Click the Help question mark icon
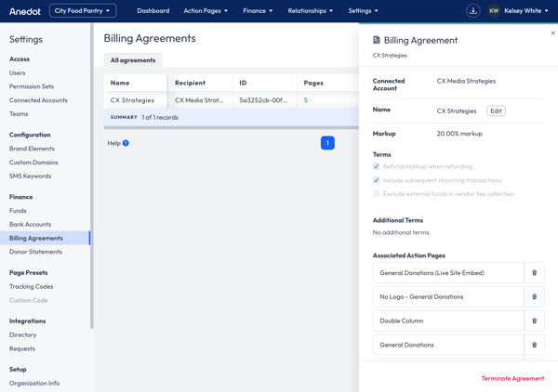This screenshot has width=558, height=392. (x=126, y=143)
